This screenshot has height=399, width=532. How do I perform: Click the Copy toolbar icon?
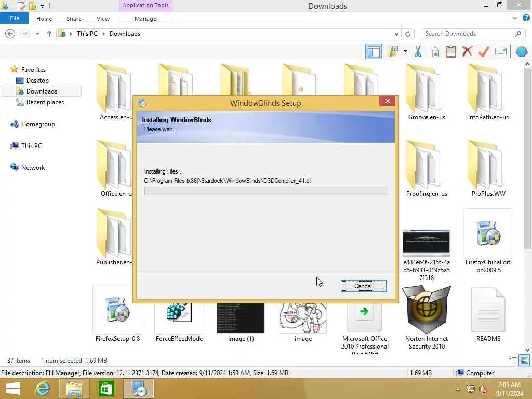[434, 51]
